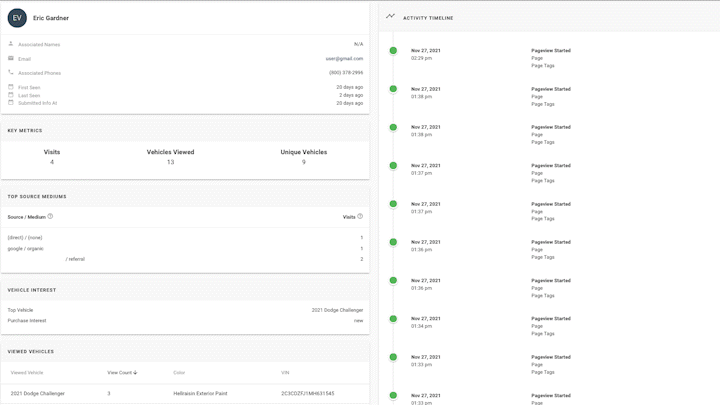Click the Visits metric label
The height and width of the screenshot is (405, 720).
(x=52, y=152)
